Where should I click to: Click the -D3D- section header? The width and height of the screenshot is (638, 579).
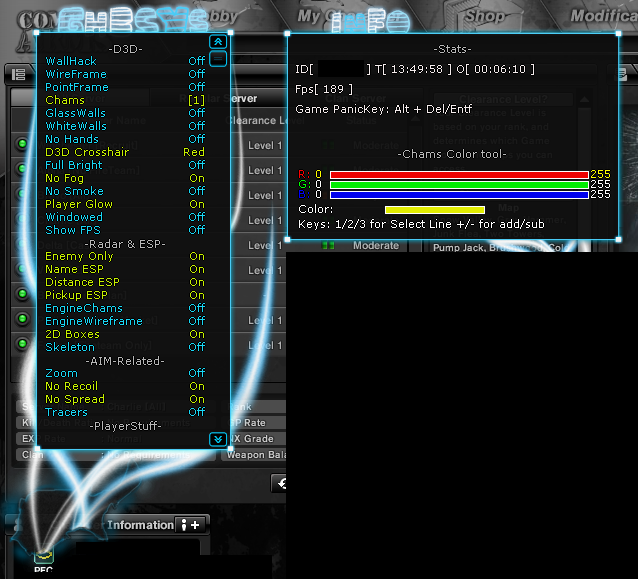[x=125, y=49]
